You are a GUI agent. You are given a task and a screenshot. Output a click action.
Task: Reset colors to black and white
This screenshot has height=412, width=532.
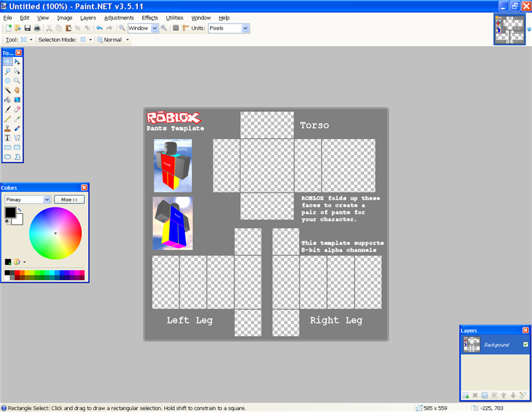pos(7,222)
